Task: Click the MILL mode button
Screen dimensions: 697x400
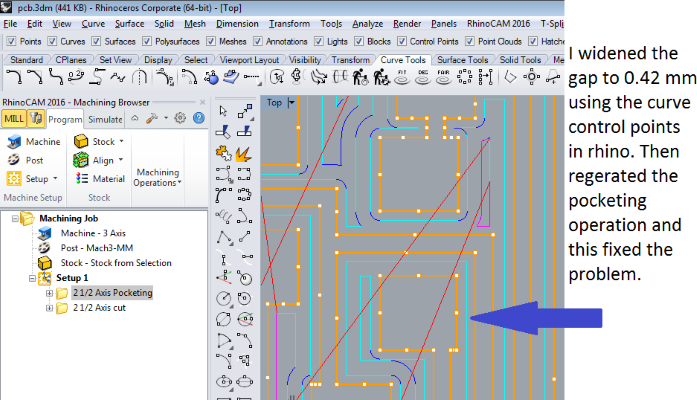Action: point(14,119)
